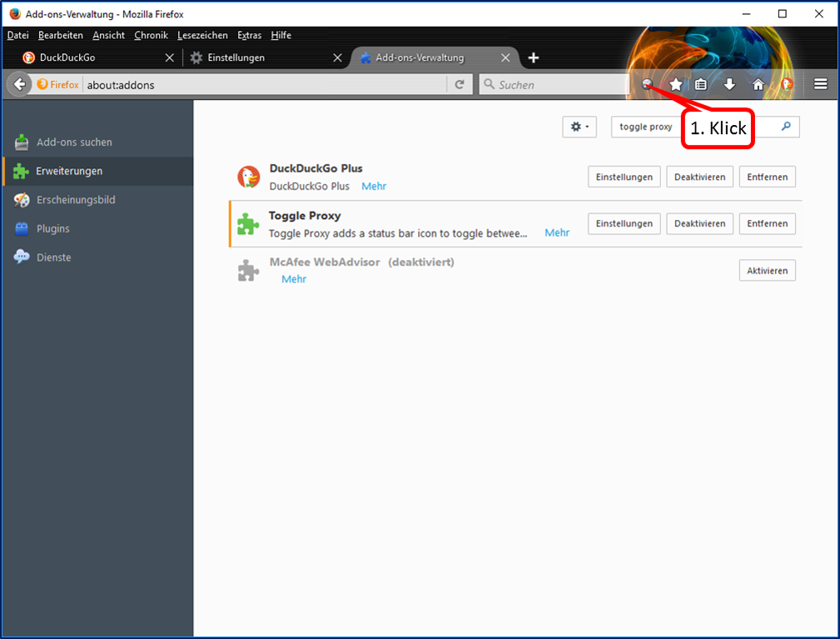Click the McAfee WebAdvisor puzzle icon
The image size is (840, 639).
[248, 270]
